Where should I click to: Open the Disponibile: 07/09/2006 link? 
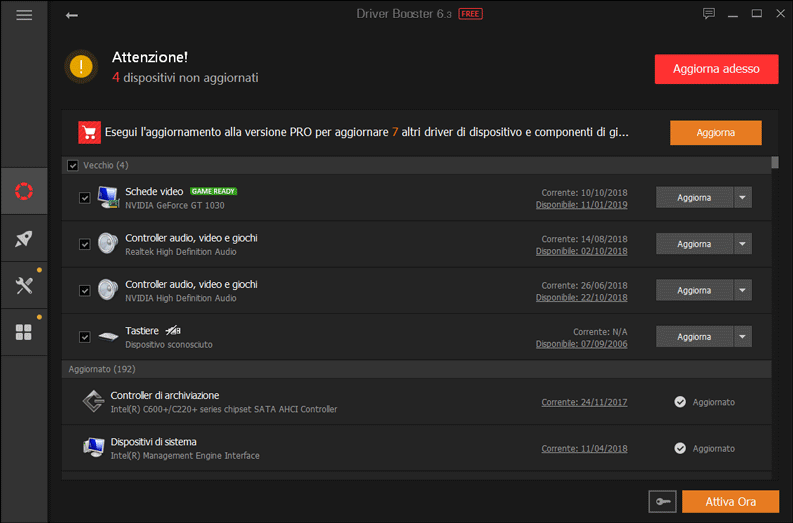tap(582, 344)
